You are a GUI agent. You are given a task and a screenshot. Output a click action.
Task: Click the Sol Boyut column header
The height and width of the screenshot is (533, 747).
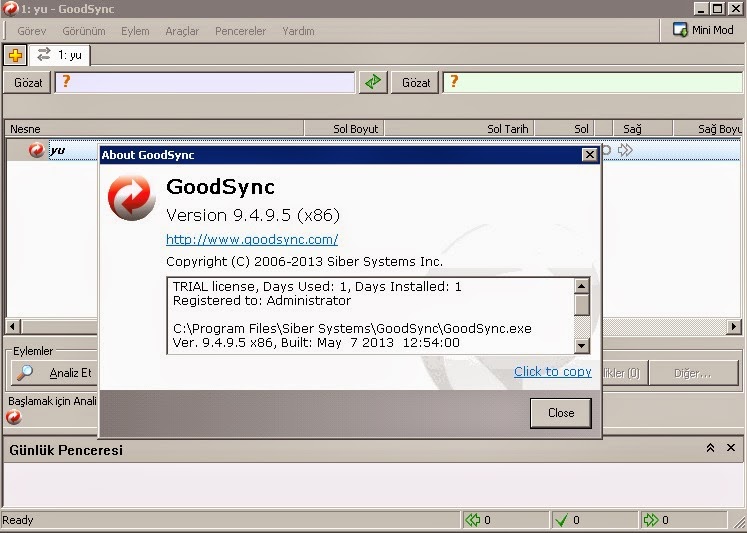pos(344,129)
